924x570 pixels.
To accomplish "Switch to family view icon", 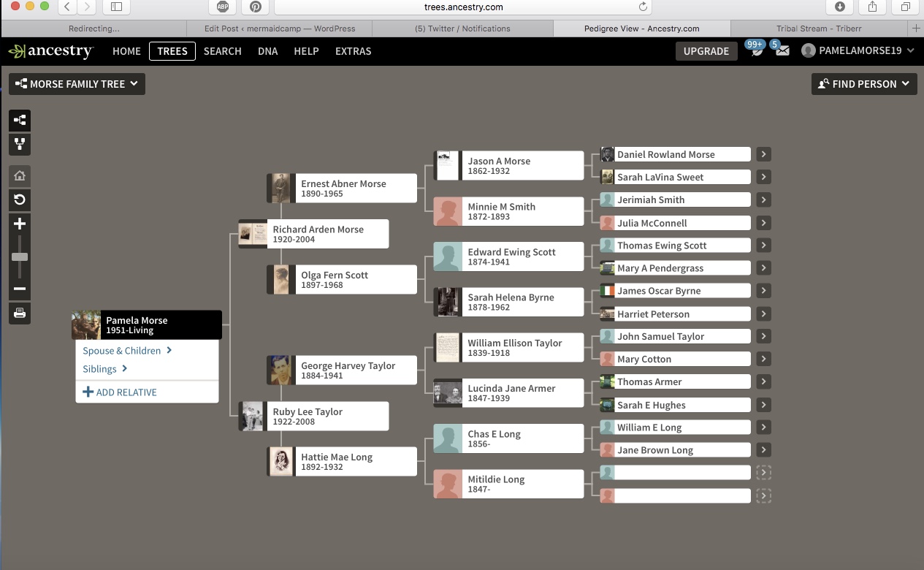I will pyautogui.click(x=20, y=144).
